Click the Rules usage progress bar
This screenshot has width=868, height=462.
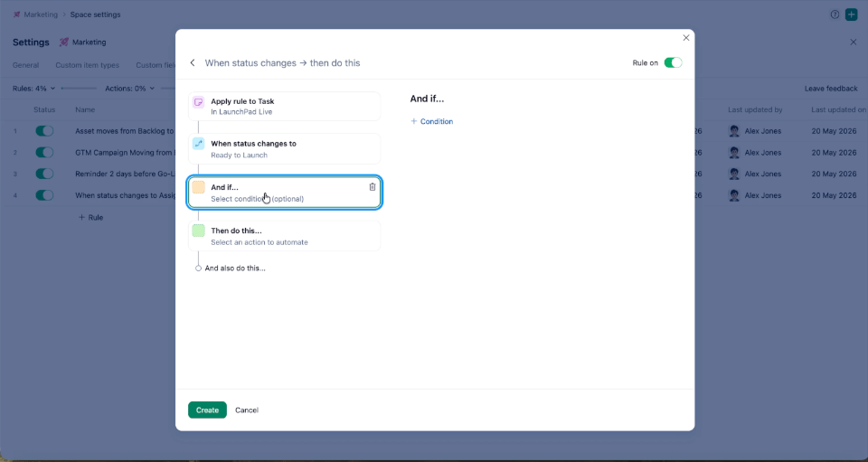79,89
